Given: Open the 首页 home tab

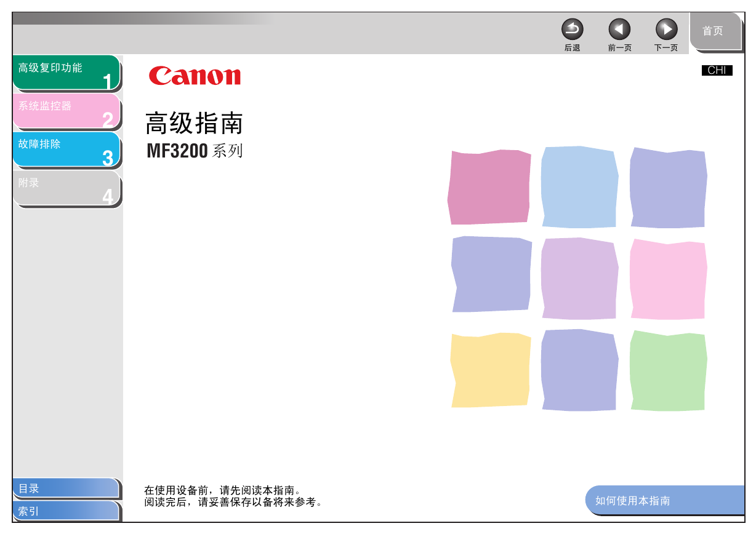Looking at the screenshot, I should coord(715,31).
